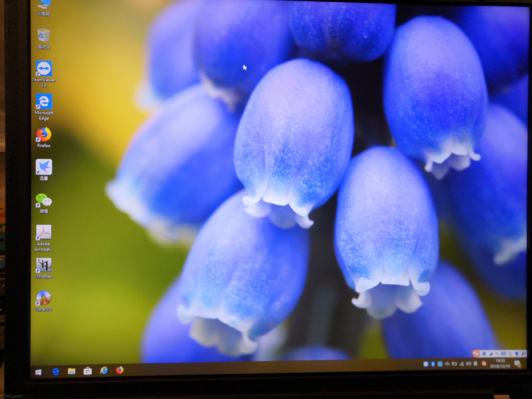Viewport: 532px width, 399px height.
Task: Click the taskbar clock and date
Action: point(500,364)
